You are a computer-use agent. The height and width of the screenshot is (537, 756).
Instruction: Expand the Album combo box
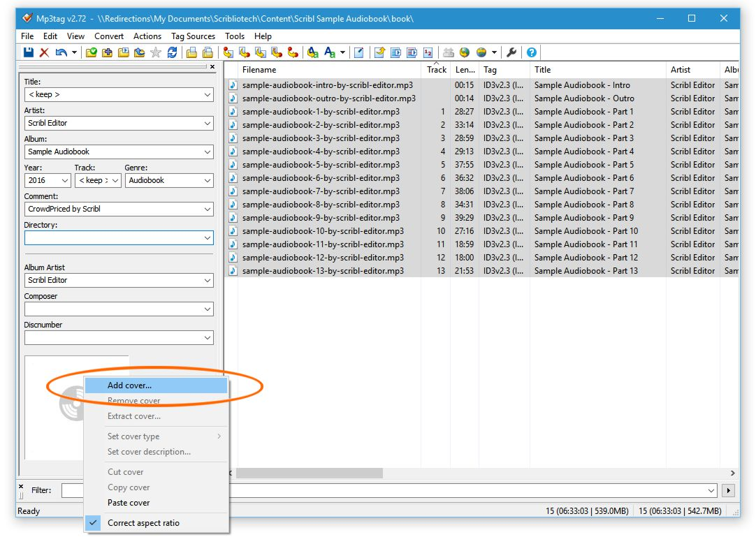208,152
